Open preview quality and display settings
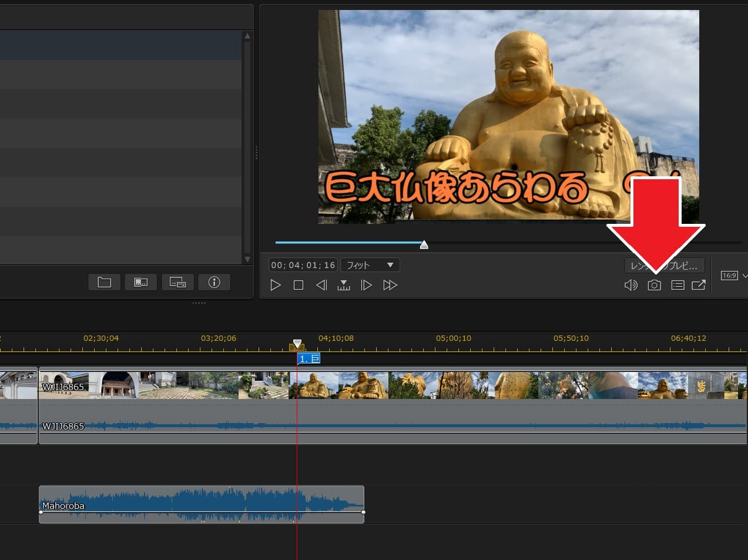This screenshot has width=748, height=560. (677, 285)
